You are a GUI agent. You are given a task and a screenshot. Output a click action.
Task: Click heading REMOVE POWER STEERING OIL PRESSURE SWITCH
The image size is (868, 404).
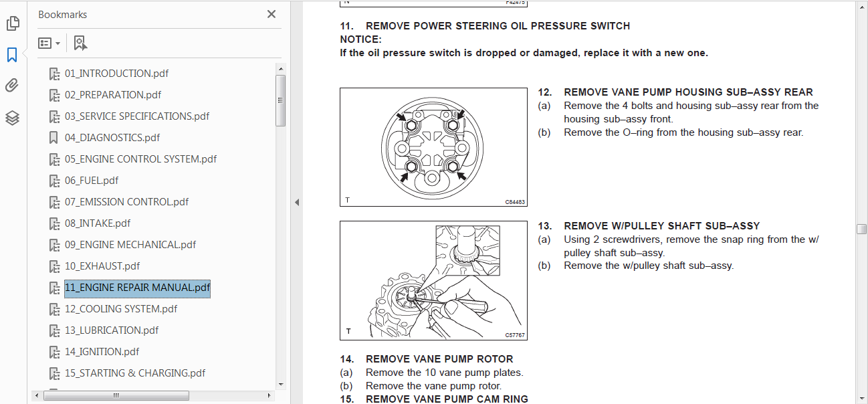click(x=498, y=26)
